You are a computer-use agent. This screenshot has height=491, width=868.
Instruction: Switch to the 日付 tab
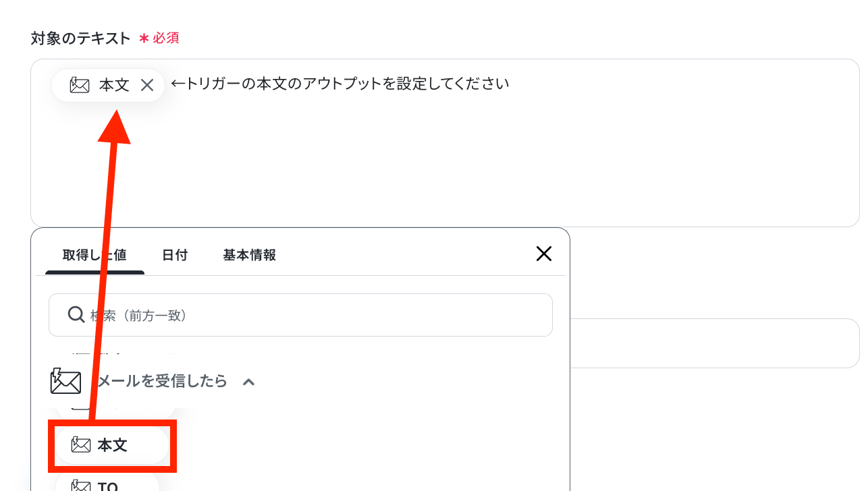(x=175, y=255)
